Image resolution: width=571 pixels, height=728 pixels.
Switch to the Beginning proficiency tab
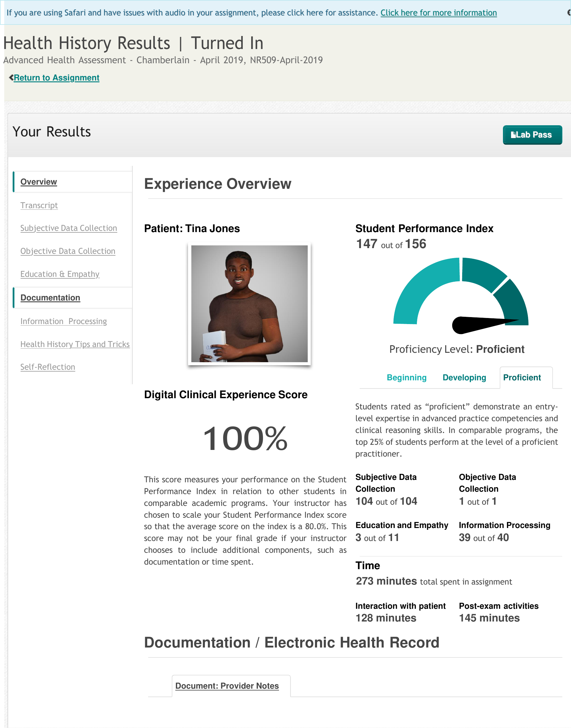tap(406, 377)
